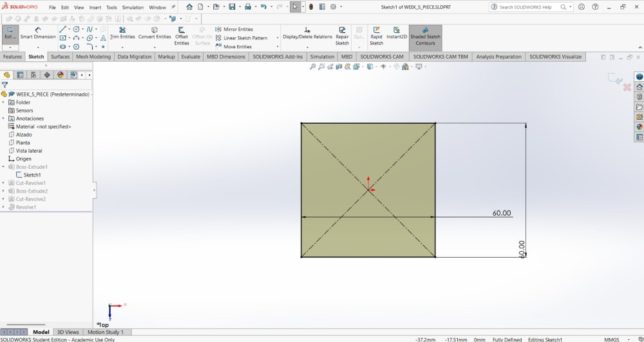Click the Home icon in top toolbar

pyautogui.click(x=189, y=7)
